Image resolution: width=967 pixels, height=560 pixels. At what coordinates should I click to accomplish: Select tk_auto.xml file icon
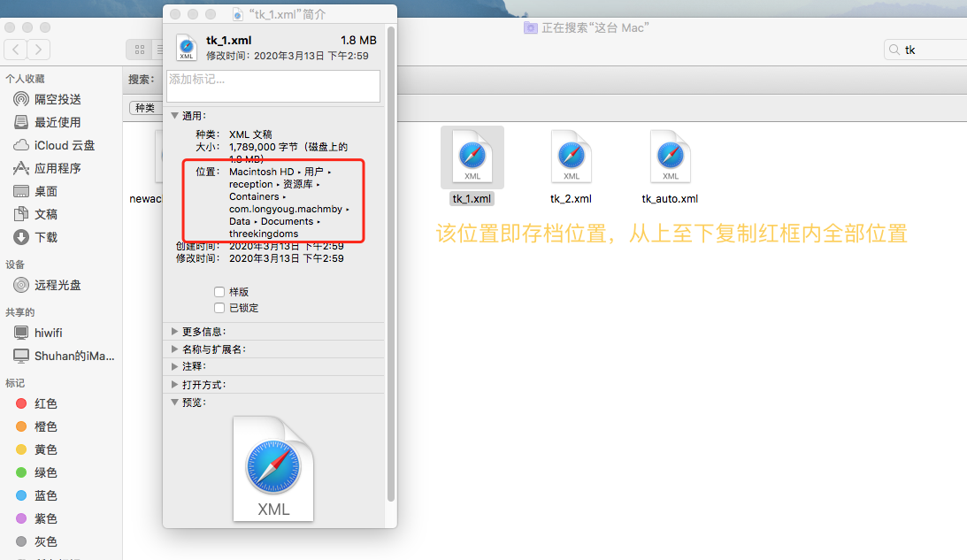(x=671, y=157)
